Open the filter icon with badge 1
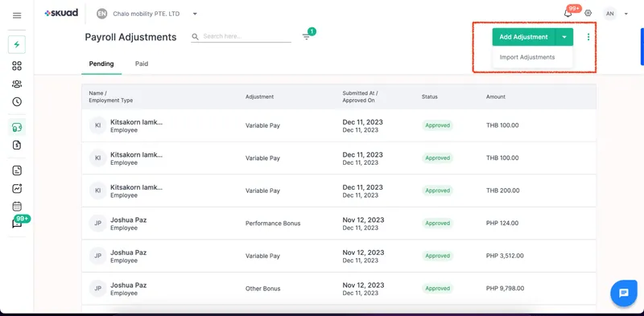 point(307,36)
